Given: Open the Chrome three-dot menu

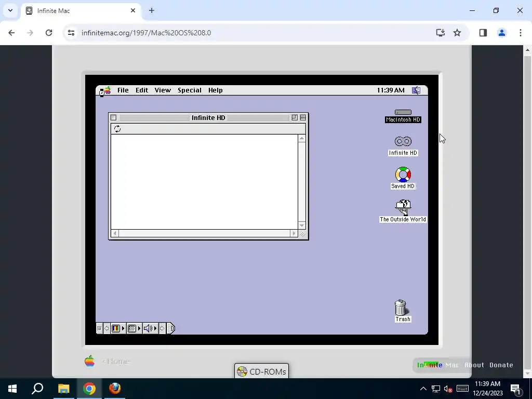Looking at the screenshot, I should pyautogui.click(x=521, y=33).
